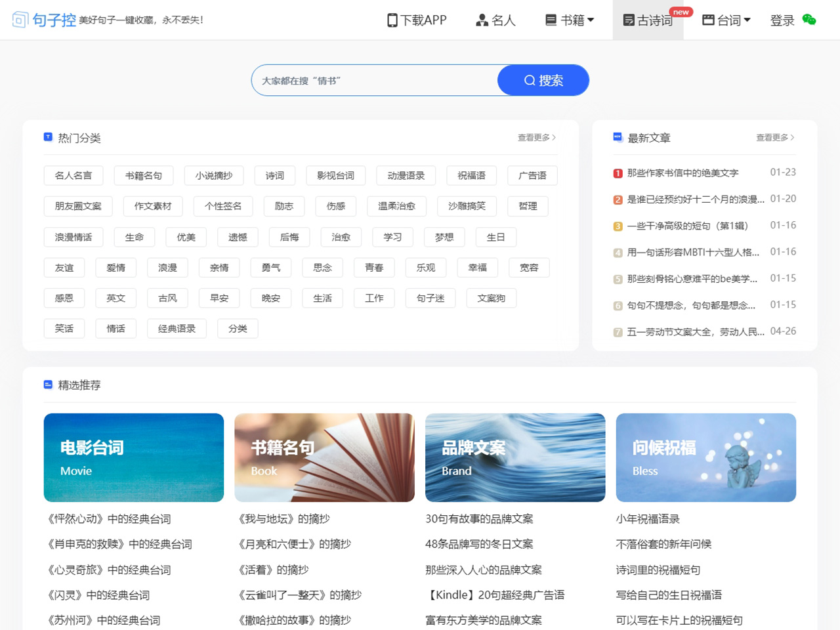Screen dimensions: 840x630
Task: Click the 搜索 search button
Action: (545, 80)
